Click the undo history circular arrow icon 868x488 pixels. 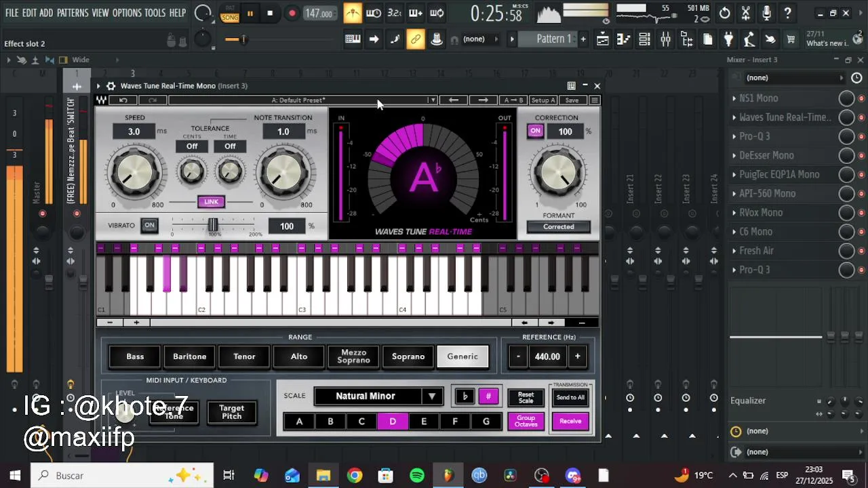(725, 13)
